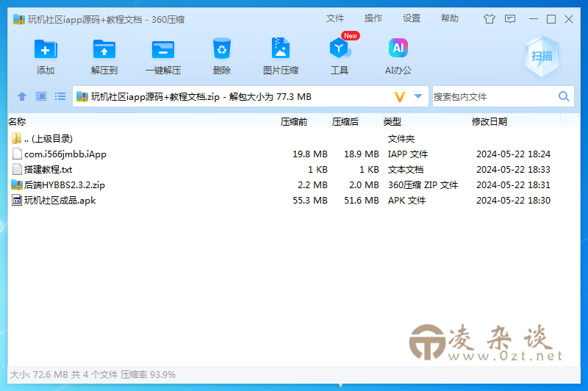Open the AI办公 icon
Image resolution: width=588 pixels, height=391 pixels.
click(398, 48)
